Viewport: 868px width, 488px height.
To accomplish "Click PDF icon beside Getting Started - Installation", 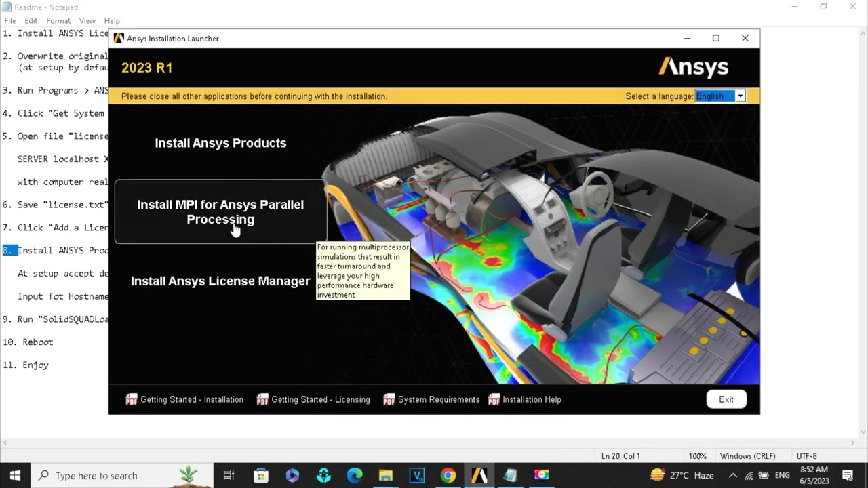I will pos(132,399).
